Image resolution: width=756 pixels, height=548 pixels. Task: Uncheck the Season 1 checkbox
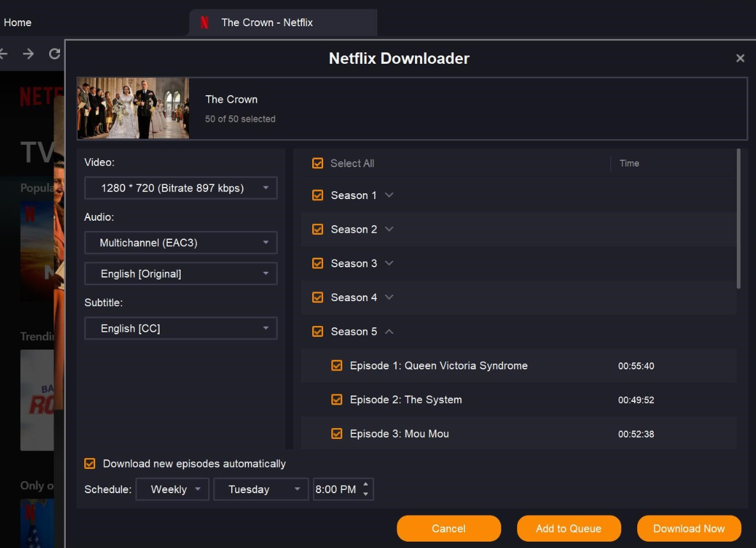[318, 195]
